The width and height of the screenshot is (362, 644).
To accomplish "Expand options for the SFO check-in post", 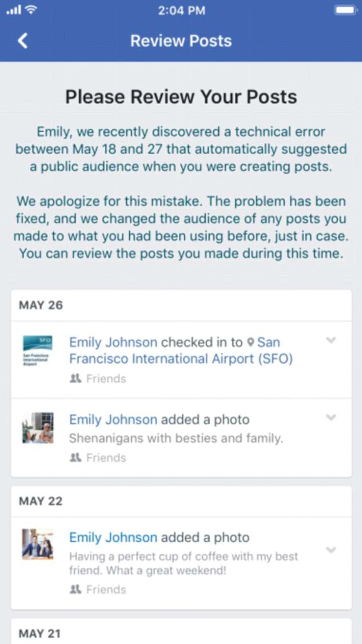I will pyautogui.click(x=331, y=340).
